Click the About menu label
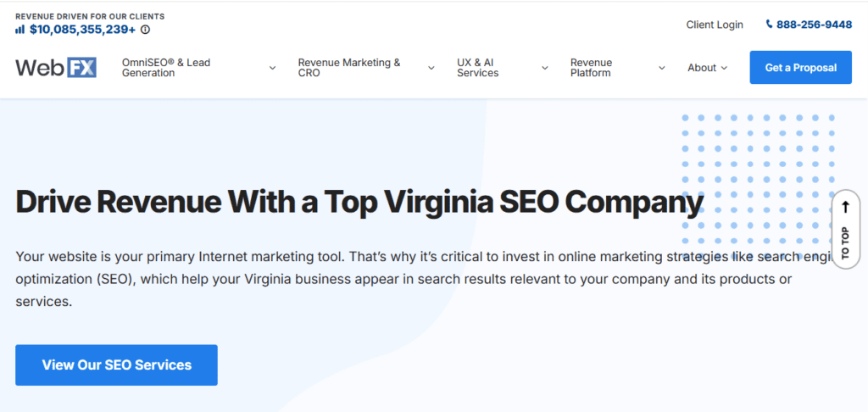The height and width of the screenshot is (412, 868). tap(702, 68)
